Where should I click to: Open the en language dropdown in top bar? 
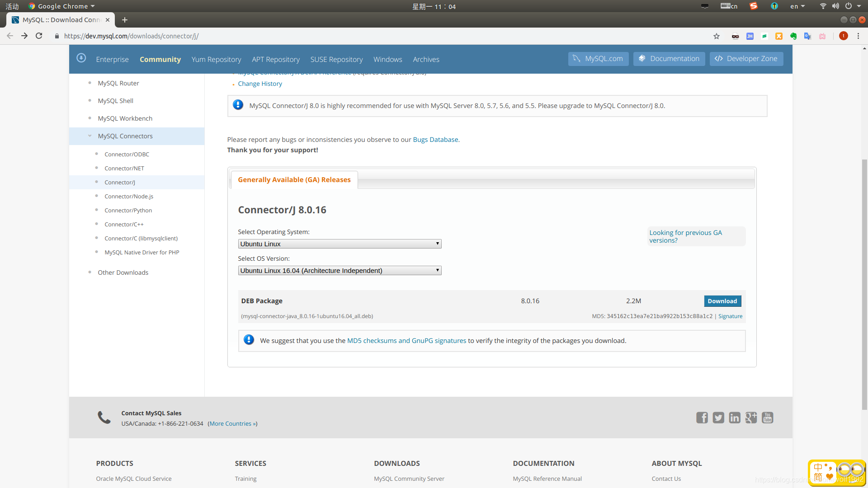pos(797,6)
